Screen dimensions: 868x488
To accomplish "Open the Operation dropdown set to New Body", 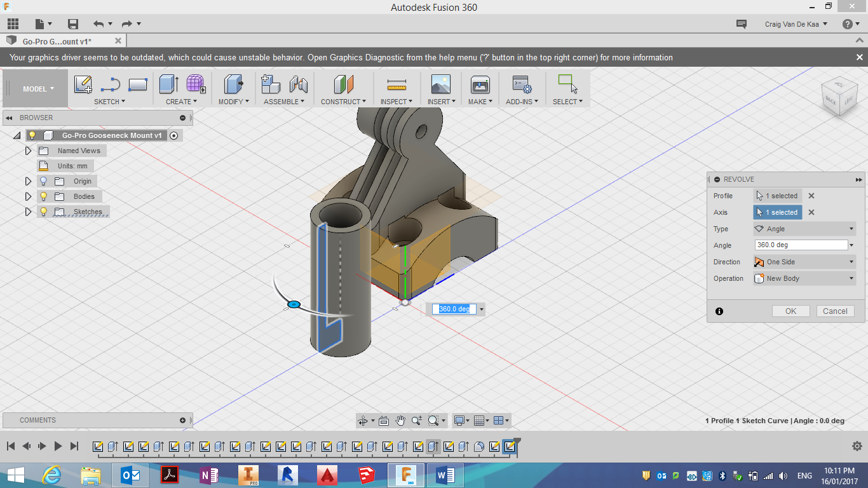I will point(804,278).
